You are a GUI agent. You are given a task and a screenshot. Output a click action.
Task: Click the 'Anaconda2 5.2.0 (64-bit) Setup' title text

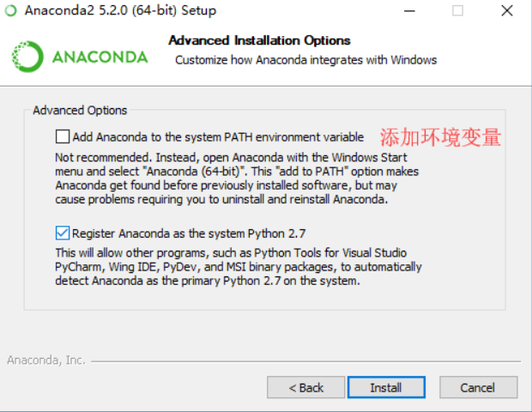click(x=120, y=10)
